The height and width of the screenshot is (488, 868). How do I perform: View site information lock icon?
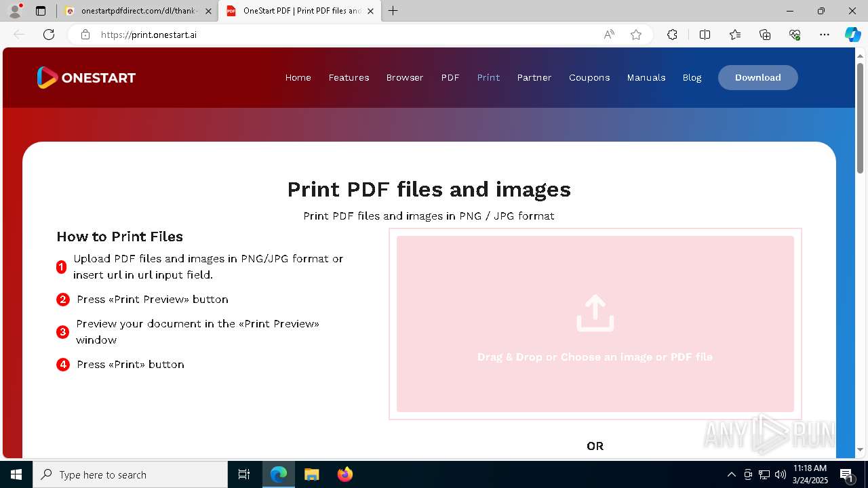85,35
